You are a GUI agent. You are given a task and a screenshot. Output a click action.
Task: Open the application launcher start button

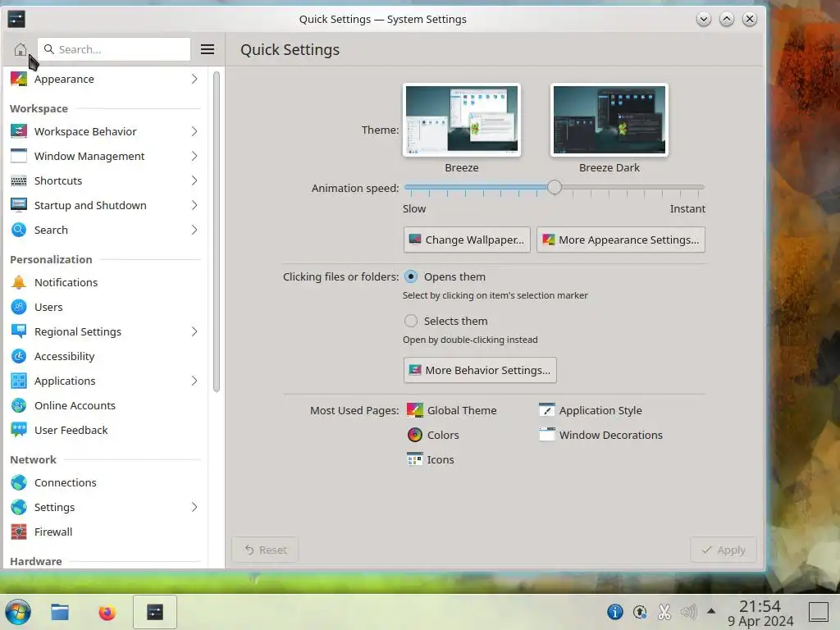click(x=18, y=612)
